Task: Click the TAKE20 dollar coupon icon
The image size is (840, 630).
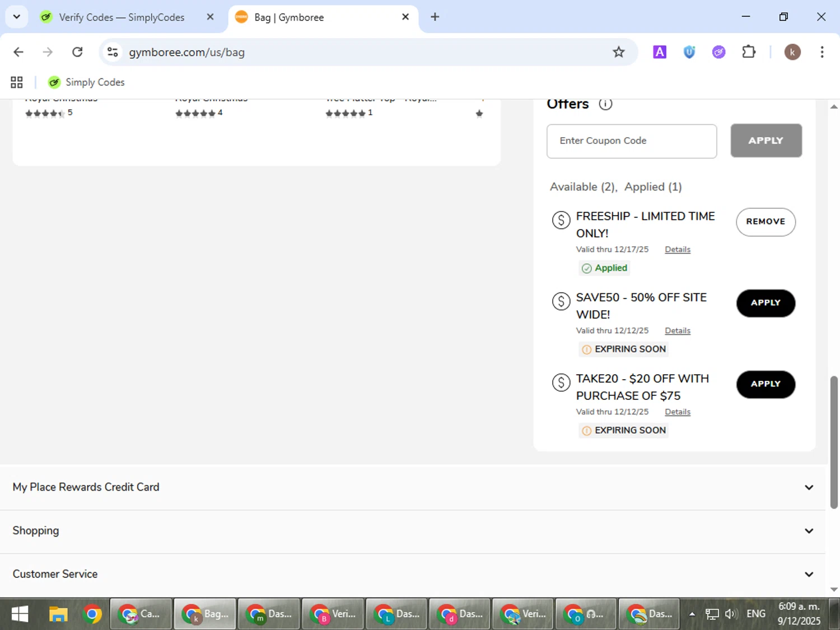Action: (561, 382)
